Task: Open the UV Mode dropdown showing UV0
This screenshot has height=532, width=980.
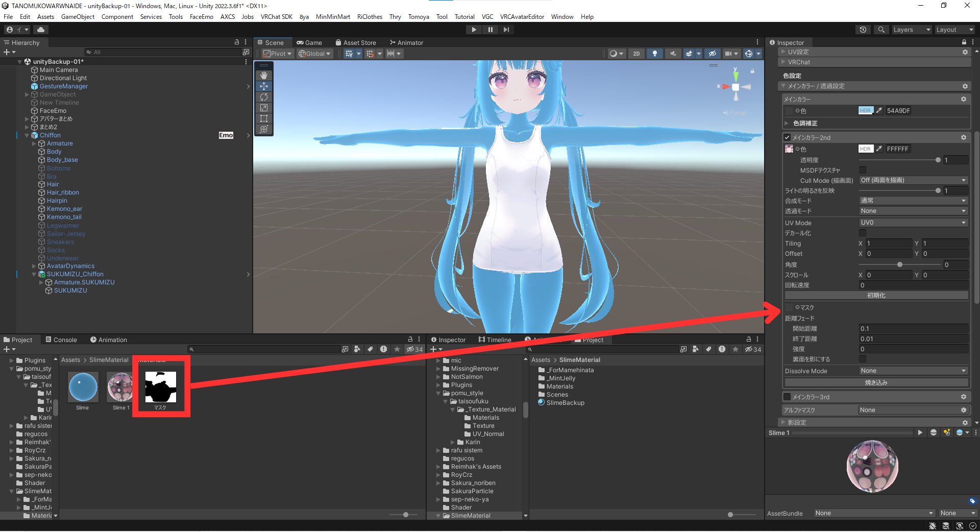Action: click(x=913, y=223)
